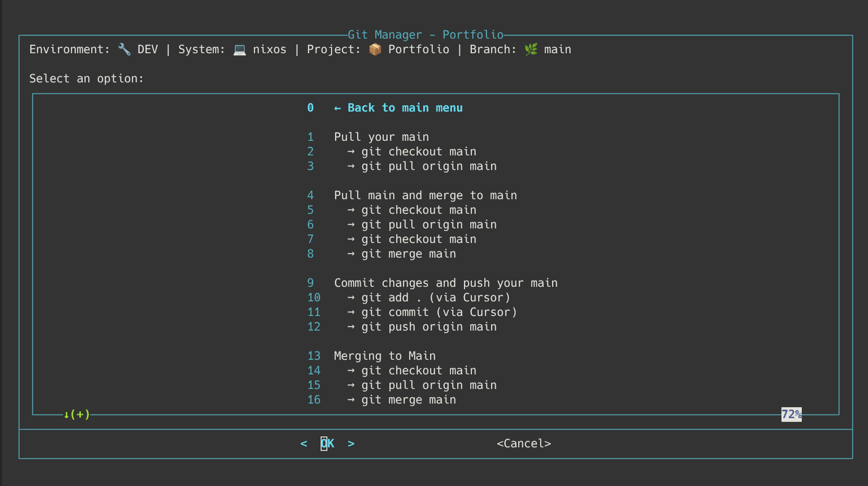Select Back to main menu option
This screenshot has height=486, width=868.
(x=404, y=108)
